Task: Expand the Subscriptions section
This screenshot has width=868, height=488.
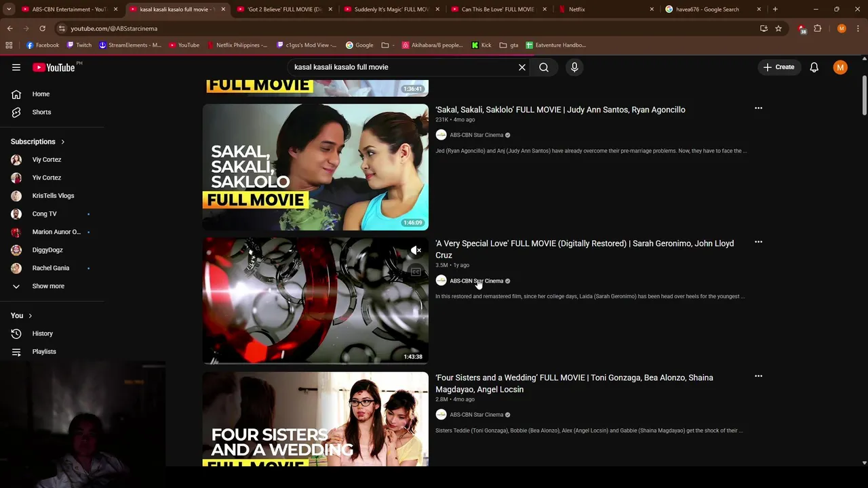Action: (38, 142)
